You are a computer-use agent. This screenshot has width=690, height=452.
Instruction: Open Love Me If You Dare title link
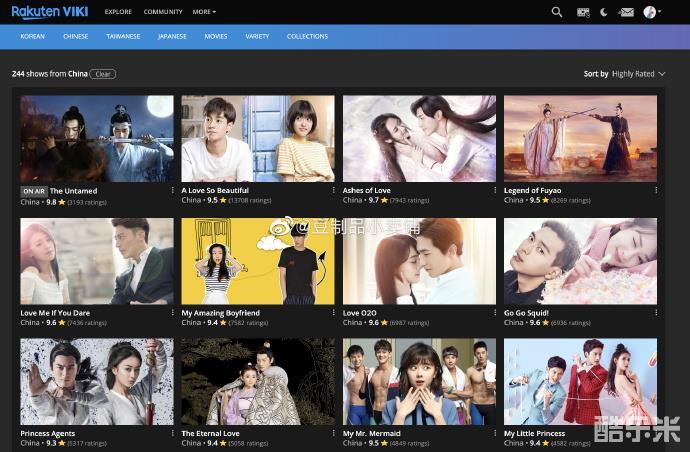(55, 313)
